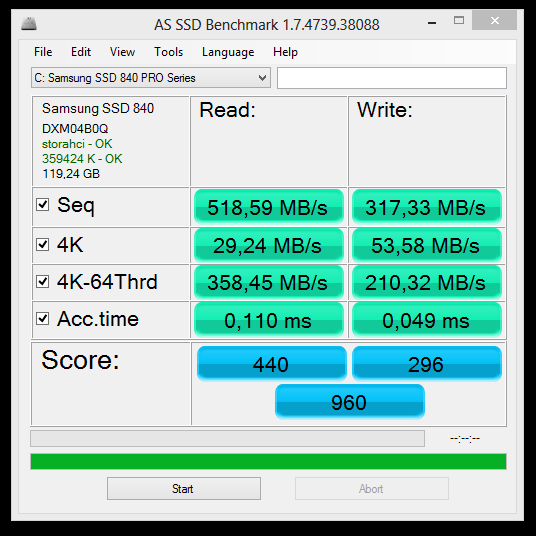Click the Samsung SSD 840 drive name

tap(98, 108)
